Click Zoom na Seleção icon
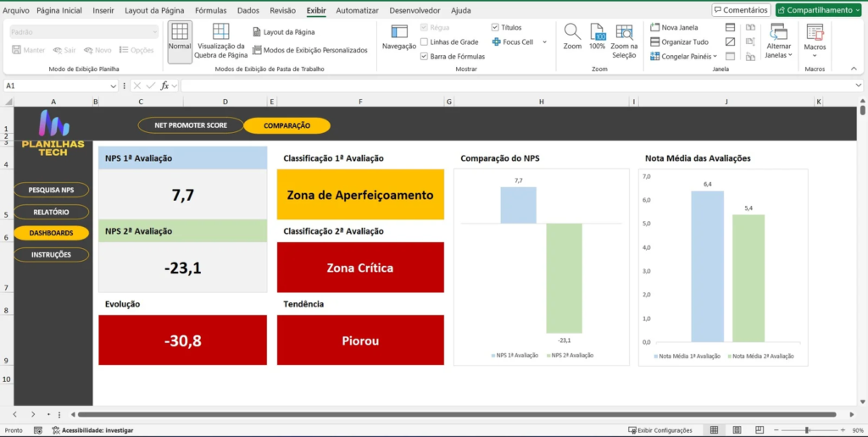This screenshot has height=437, width=868. (x=624, y=32)
